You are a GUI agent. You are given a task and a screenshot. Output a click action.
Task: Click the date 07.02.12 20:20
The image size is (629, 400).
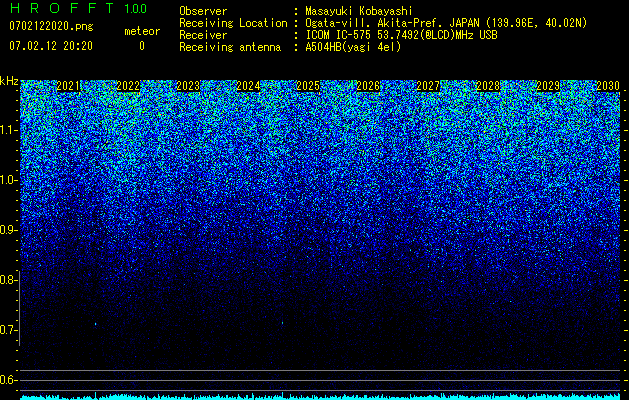click(51, 46)
